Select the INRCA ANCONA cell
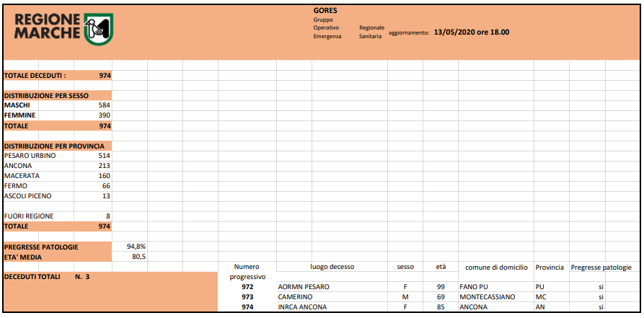 pyautogui.click(x=303, y=307)
